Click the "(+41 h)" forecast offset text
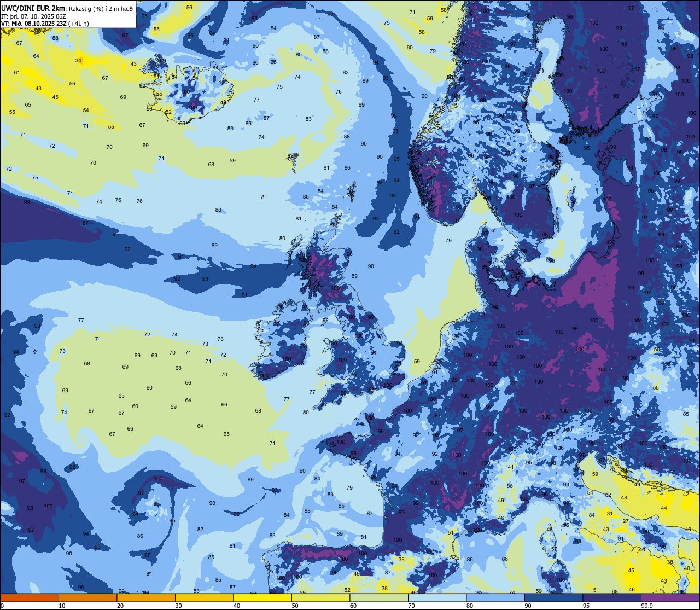 point(79,23)
